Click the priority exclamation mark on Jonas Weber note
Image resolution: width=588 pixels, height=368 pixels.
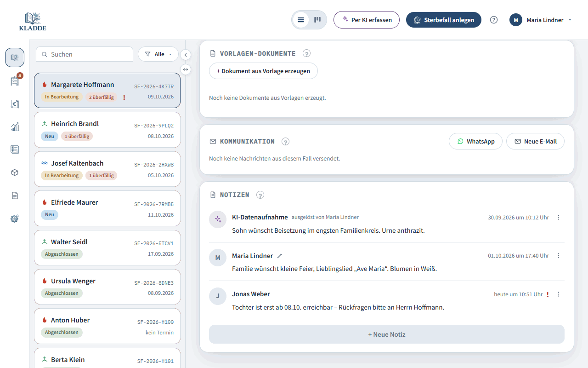pos(548,294)
